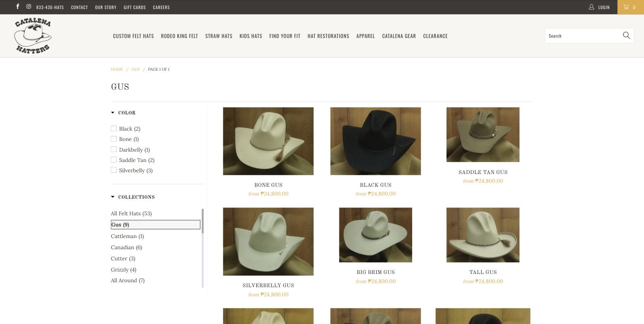Click the search magnifier icon
This screenshot has height=324, width=644.
click(x=626, y=36)
